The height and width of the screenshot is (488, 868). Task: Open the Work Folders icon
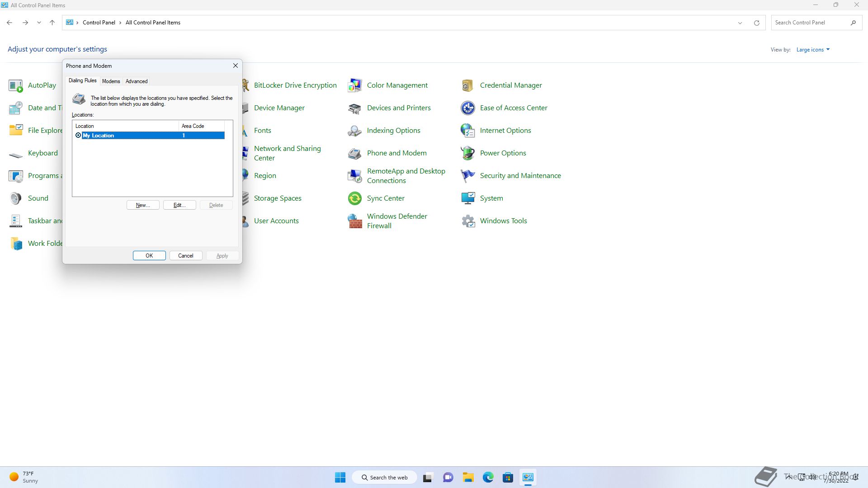(x=16, y=244)
